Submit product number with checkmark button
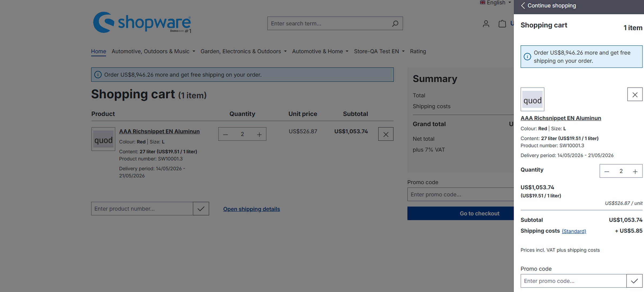The height and width of the screenshot is (292, 644). pos(201,209)
